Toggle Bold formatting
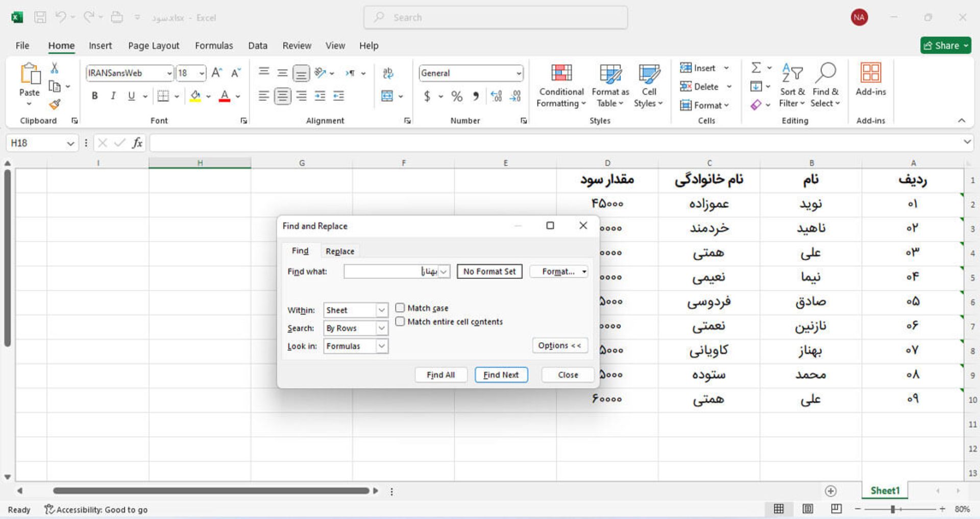 (x=94, y=96)
